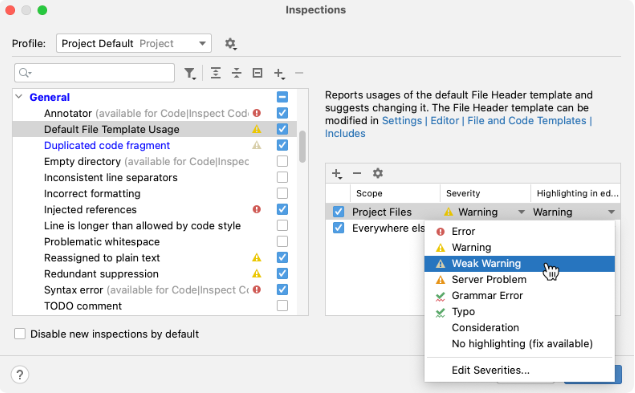Screen dimensions: 635x393
Task: Collapse the General inspections group
Action: point(19,97)
